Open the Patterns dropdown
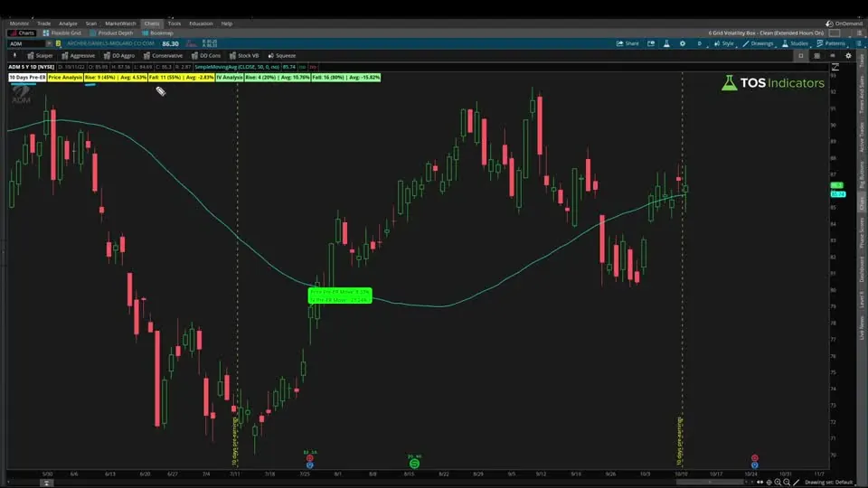 click(831, 43)
